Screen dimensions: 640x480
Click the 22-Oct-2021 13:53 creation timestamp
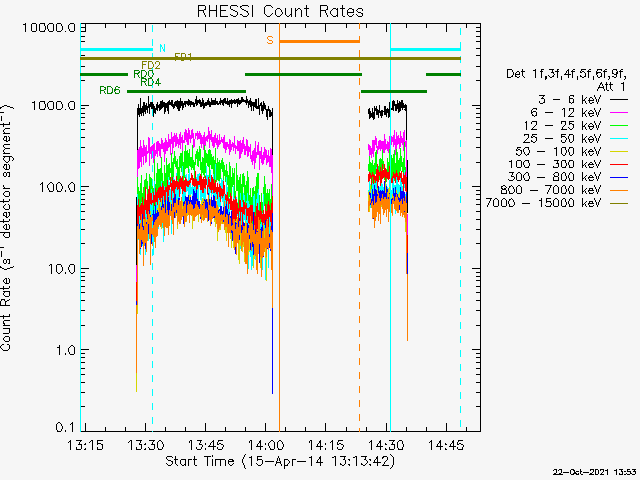[x=595, y=472]
